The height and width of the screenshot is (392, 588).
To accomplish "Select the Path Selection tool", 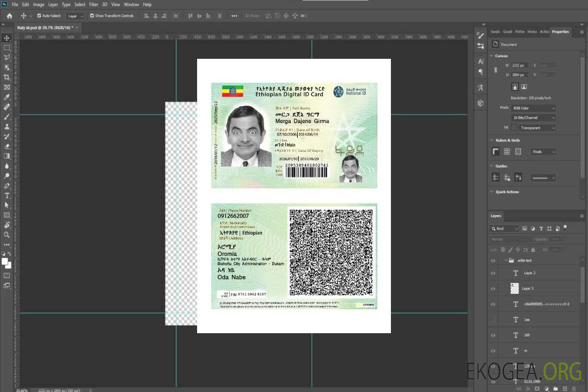I will click(7, 205).
